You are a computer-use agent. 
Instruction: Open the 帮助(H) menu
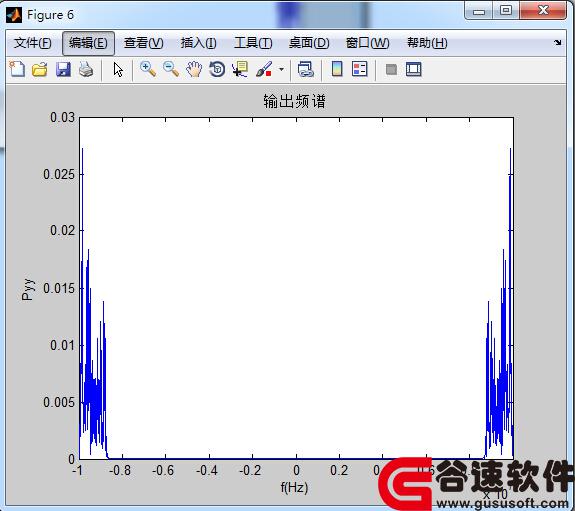click(x=427, y=43)
